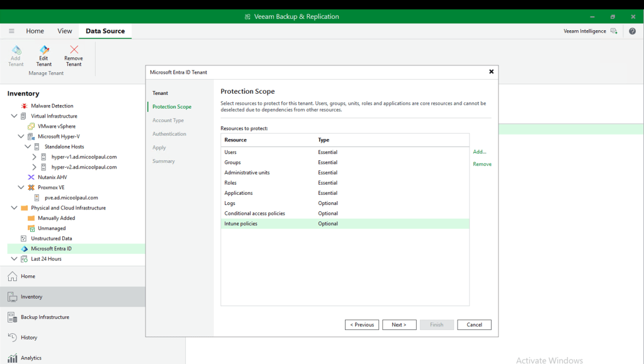Screen dimensions: 644x364
Task: Select Intune policies row
Action: (345, 224)
